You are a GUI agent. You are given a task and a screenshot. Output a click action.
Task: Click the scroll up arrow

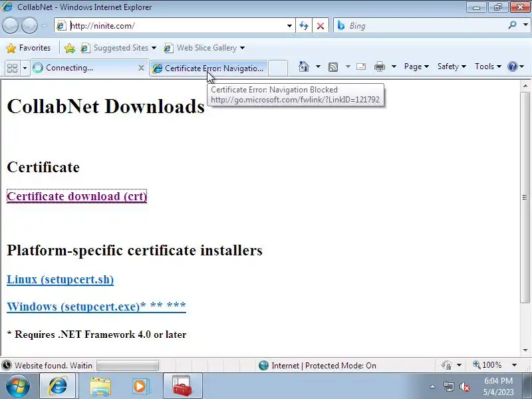tap(525, 86)
